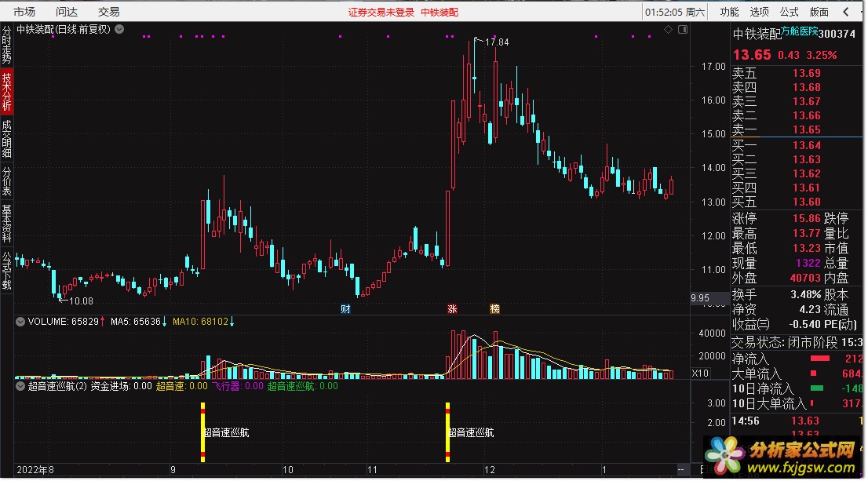
Task: Switch to 公式下载 side tab
Action: (6, 271)
